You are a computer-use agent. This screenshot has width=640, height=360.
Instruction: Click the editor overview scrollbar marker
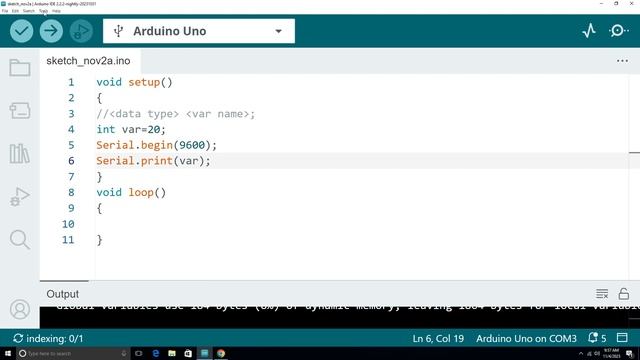click(634, 153)
